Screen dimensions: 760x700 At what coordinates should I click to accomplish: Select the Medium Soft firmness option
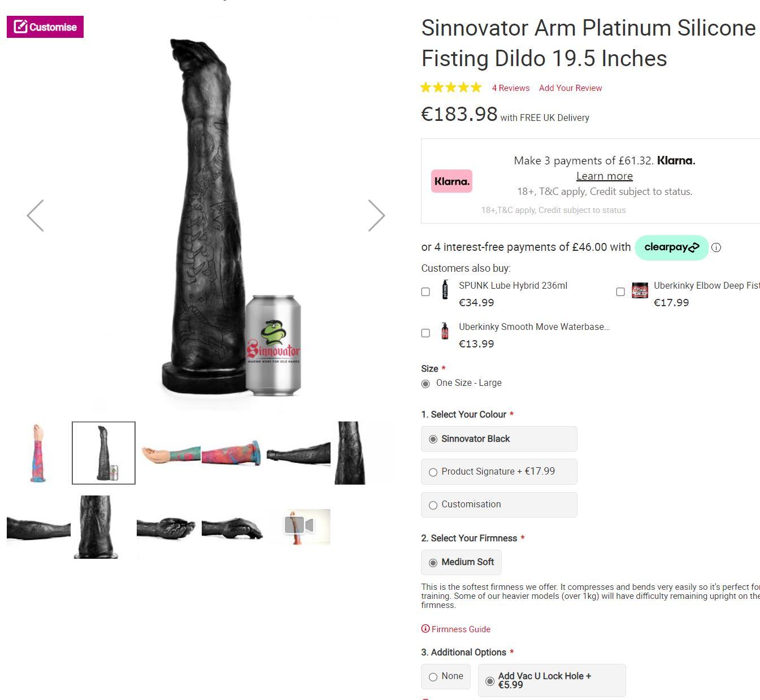[x=433, y=563]
